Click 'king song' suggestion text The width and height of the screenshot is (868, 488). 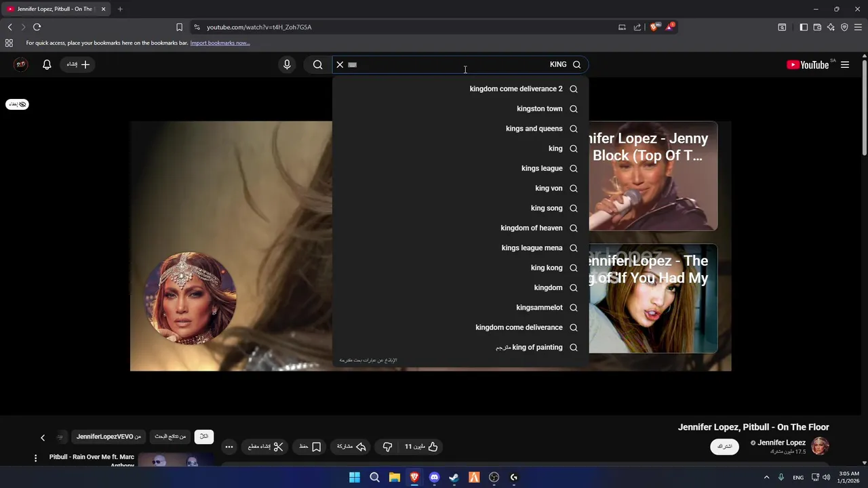547,208
